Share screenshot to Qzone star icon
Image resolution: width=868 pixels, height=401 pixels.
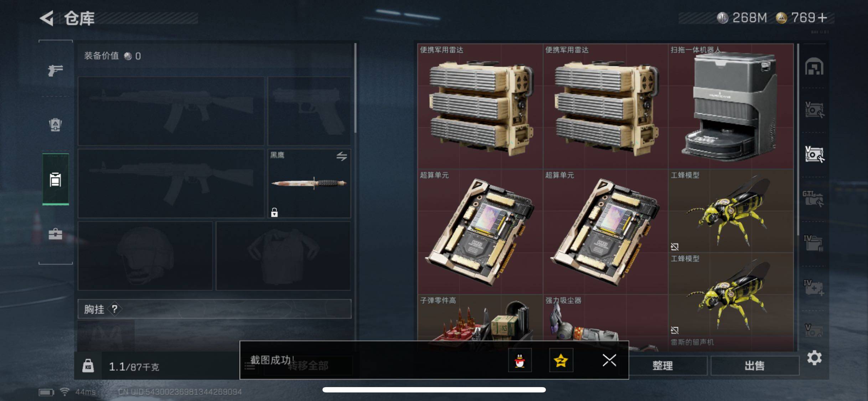pos(561,360)
